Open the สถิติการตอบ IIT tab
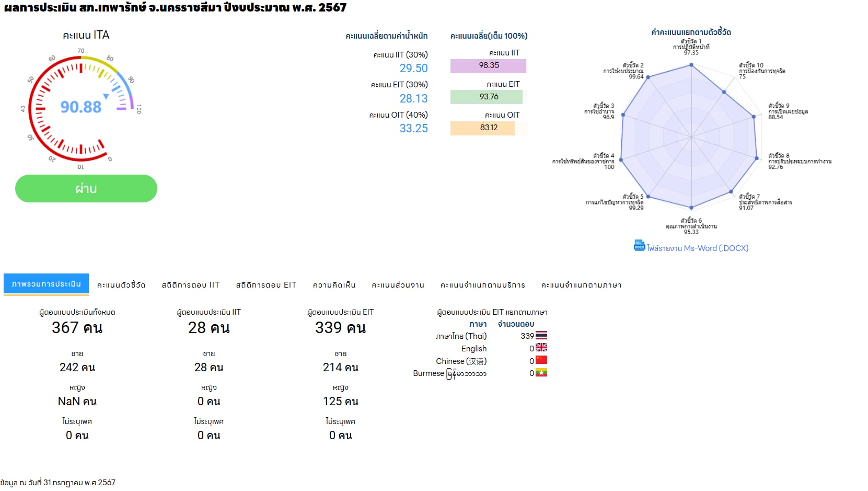 point(191,285)
